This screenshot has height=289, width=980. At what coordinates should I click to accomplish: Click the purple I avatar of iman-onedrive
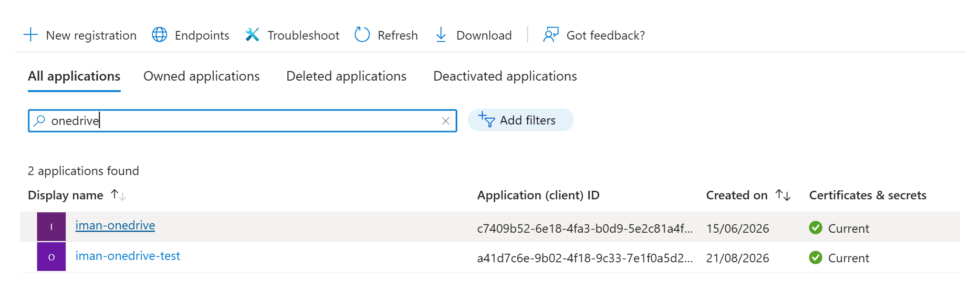coord(52,227)
